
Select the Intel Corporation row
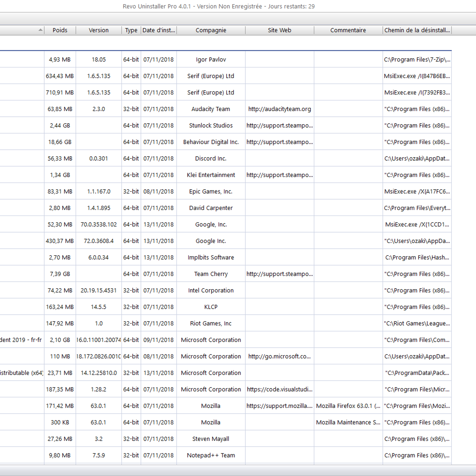[x=226, y=290]
